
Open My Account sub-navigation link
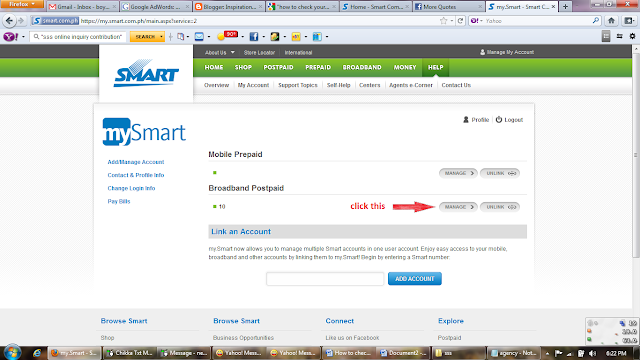coord(253,85)
